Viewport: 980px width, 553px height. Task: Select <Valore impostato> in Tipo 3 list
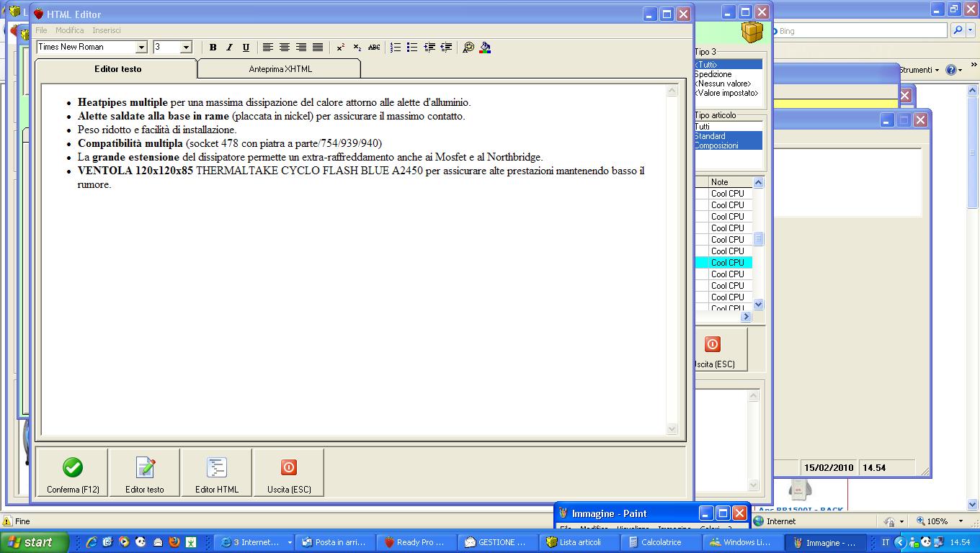tap(728, 93)
